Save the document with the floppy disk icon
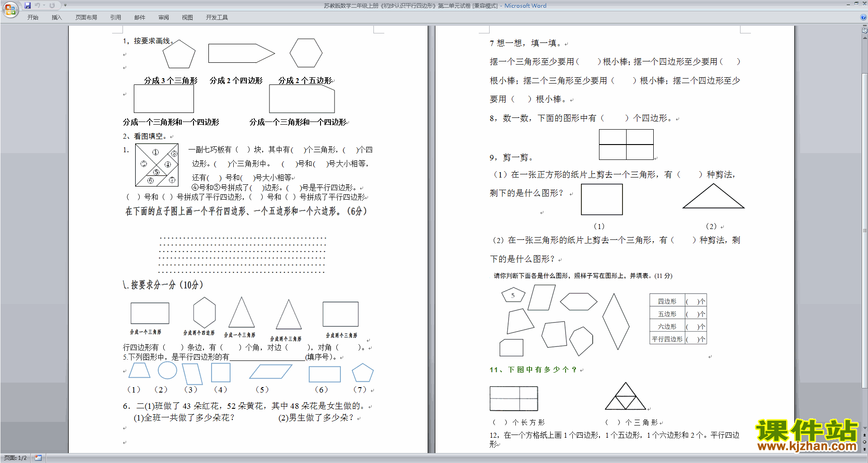The height and width of the screenshot is (463, 868). click(28, 5)
